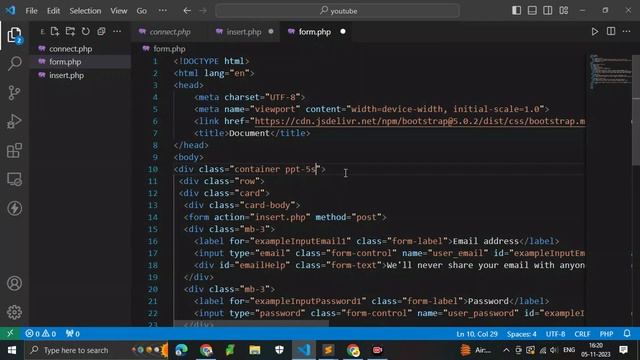The width and height of the screenshot is (640, 360).
Task: Refresh the Explorer file list
Action: 86,31
